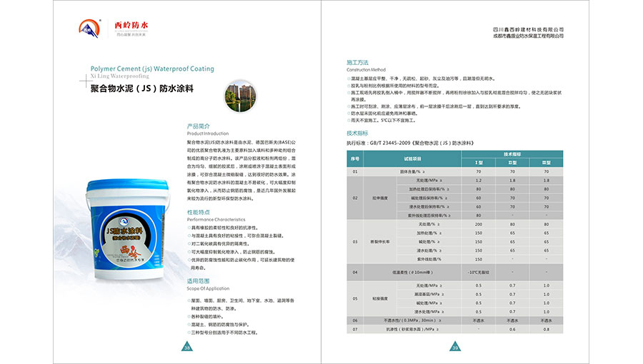Click the red 西岭防水 brand name
This screenshot has height=364, width=643.
pos(131,26)
